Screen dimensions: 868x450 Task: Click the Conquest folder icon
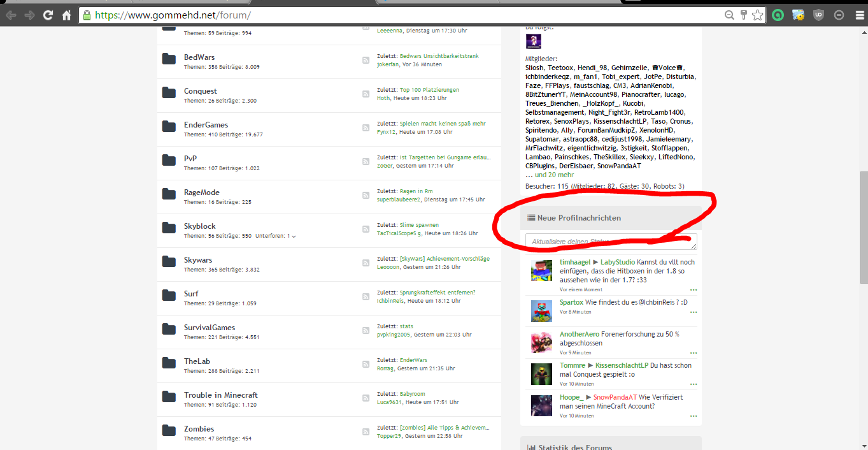point(169,93)
